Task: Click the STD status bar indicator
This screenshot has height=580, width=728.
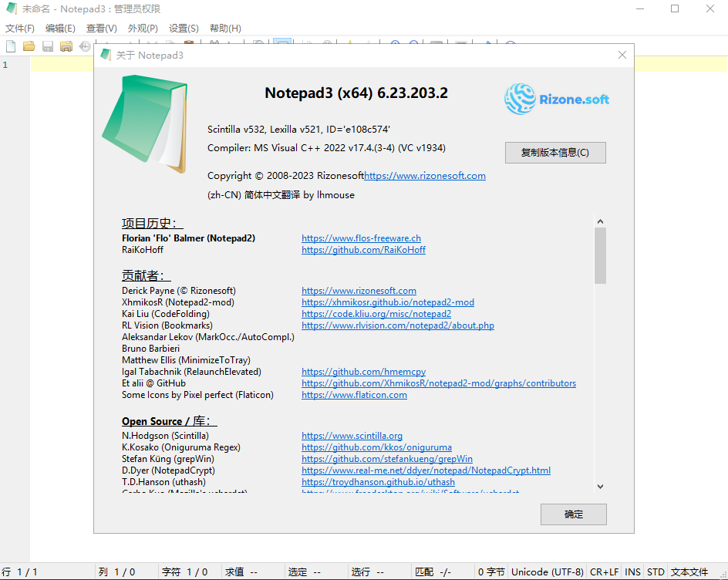Action: point(656,572)
